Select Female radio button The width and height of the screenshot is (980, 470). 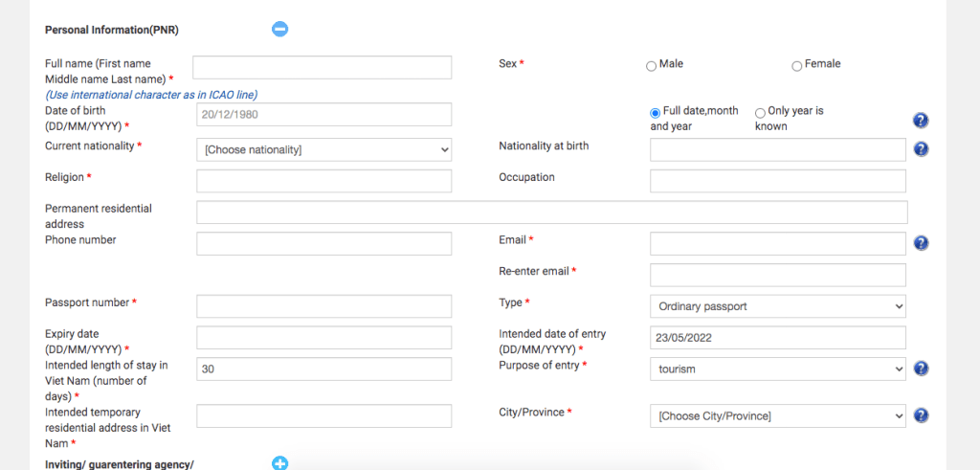797,66
